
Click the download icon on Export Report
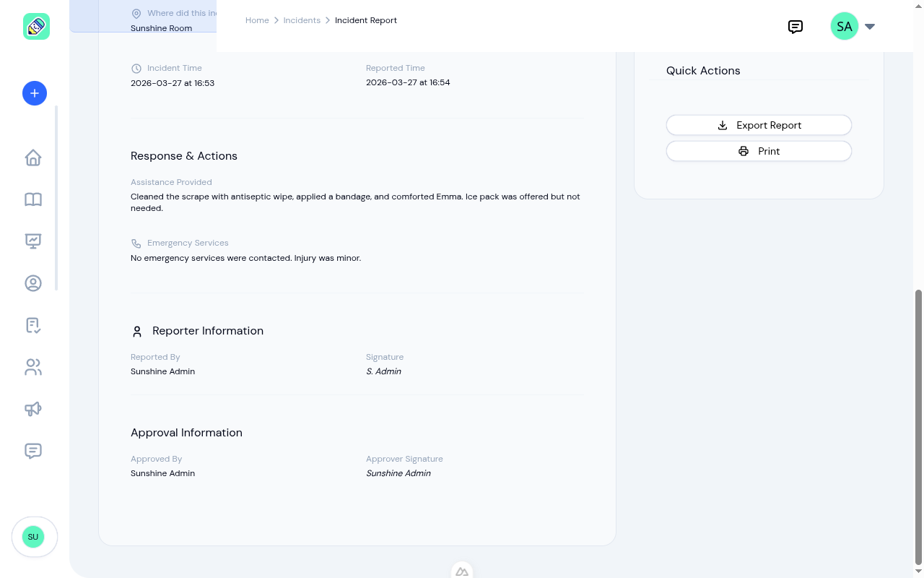(723, 125)
